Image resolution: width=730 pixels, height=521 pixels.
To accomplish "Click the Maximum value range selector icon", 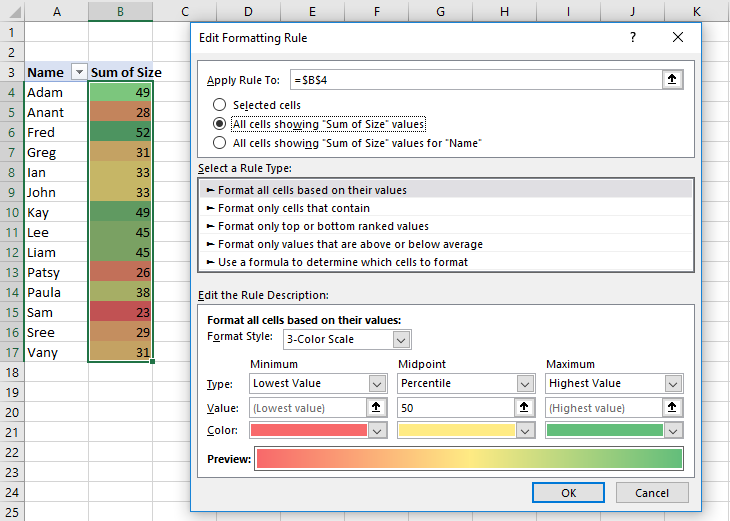I will point(673,408).
